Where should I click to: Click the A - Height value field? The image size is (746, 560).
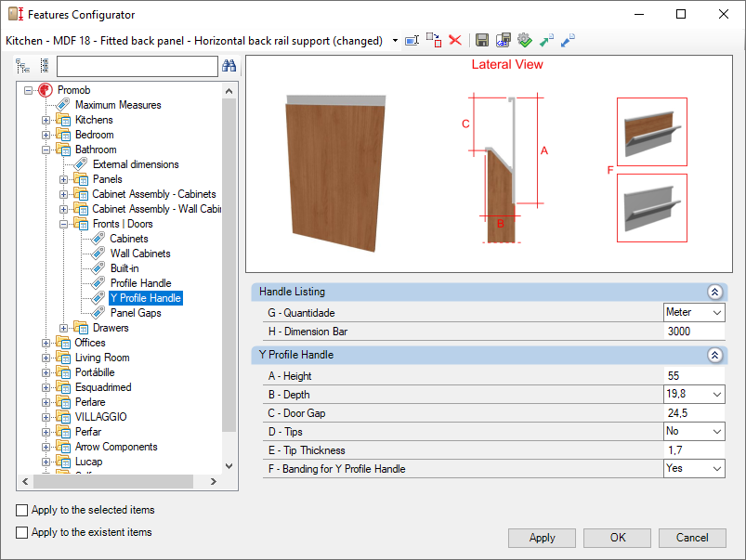point(693,376)
